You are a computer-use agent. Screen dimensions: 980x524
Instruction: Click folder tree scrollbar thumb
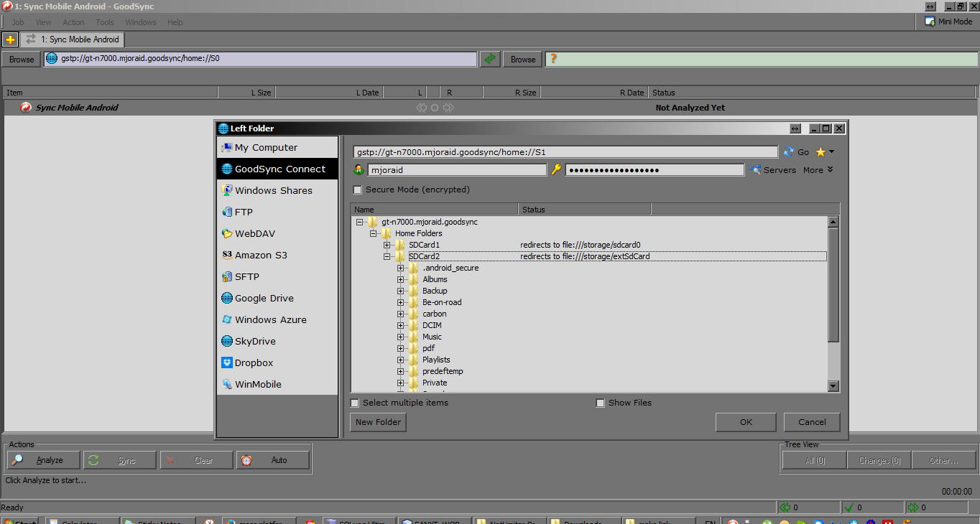(833, 285)
